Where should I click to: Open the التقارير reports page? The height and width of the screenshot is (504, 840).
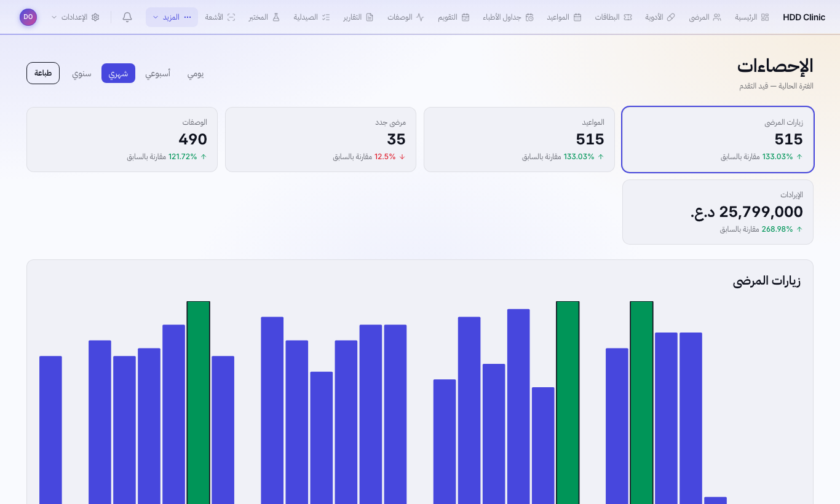(359, 17)
